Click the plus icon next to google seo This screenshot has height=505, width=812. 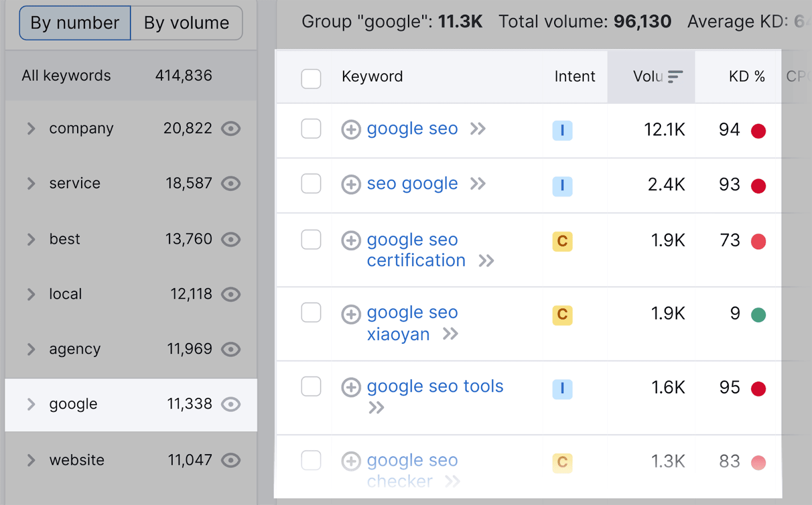pyautogui.click(x=350, y=130)
